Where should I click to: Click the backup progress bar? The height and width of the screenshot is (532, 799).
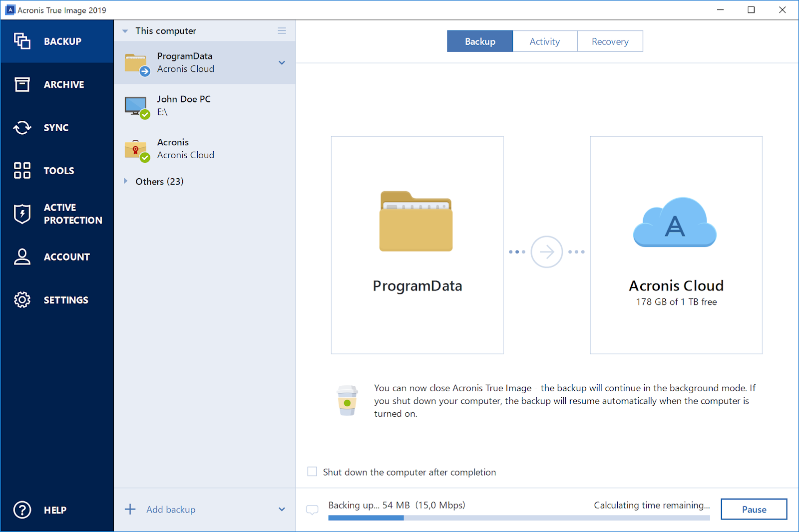tap(519, 518)
